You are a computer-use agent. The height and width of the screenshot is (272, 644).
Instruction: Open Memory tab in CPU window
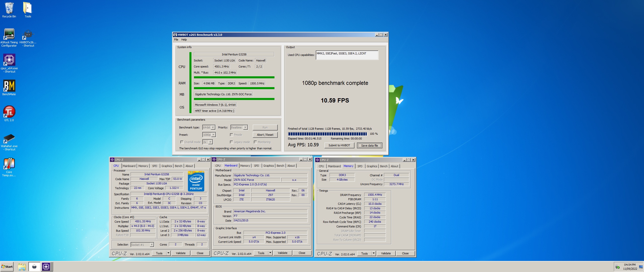click(x=143, y=166)
